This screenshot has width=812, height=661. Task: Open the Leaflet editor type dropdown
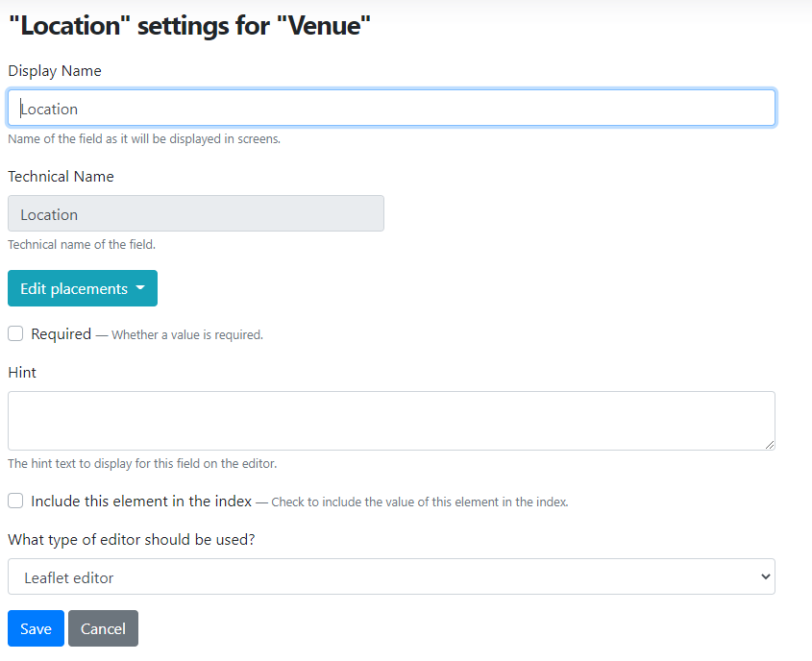[391, 576]
